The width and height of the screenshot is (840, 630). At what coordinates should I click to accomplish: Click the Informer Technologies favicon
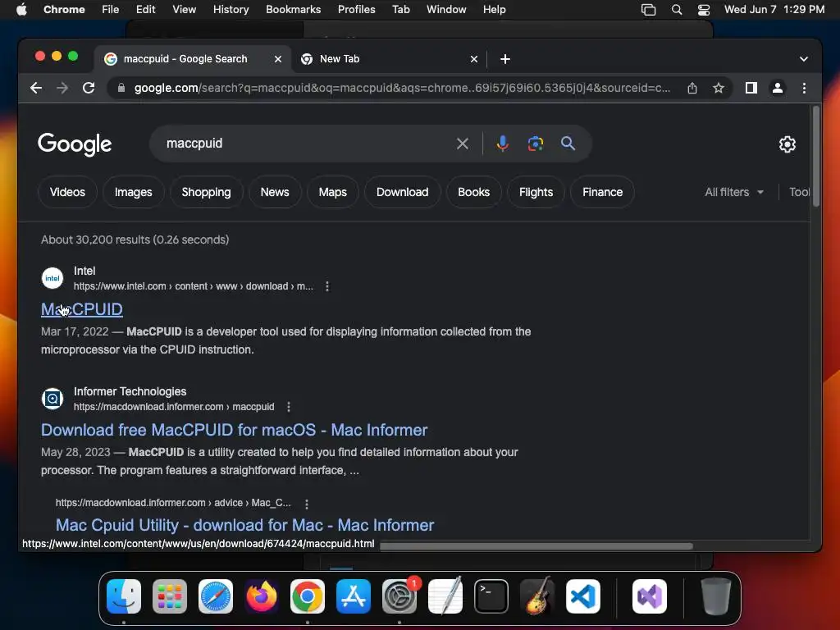tap(52, 399)
